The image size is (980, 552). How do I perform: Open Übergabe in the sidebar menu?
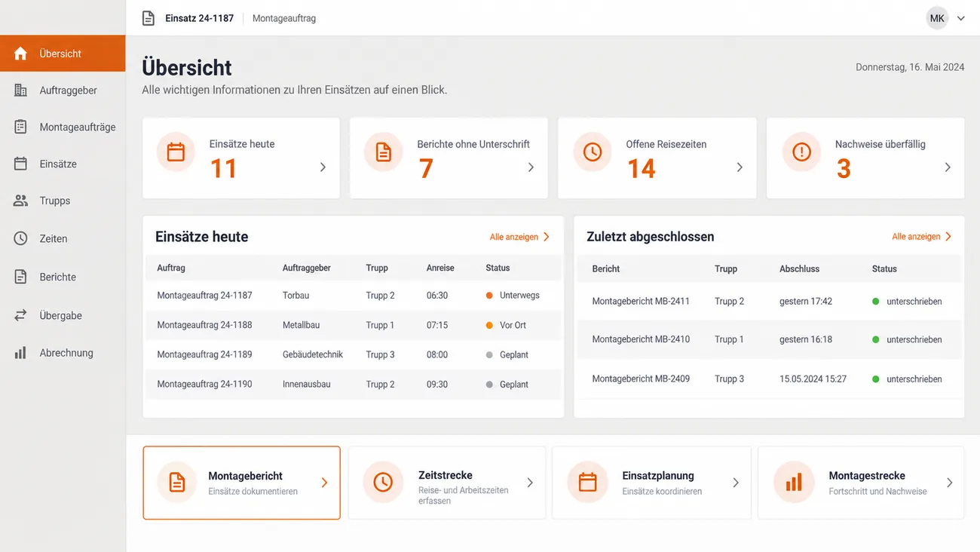coord(63,315)
